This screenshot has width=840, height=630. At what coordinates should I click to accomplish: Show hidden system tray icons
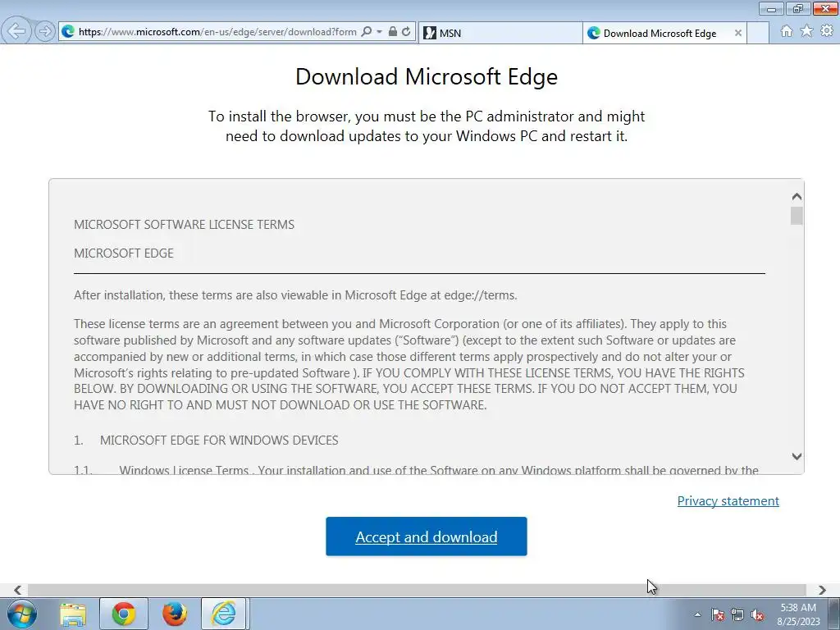coord(697,614)
